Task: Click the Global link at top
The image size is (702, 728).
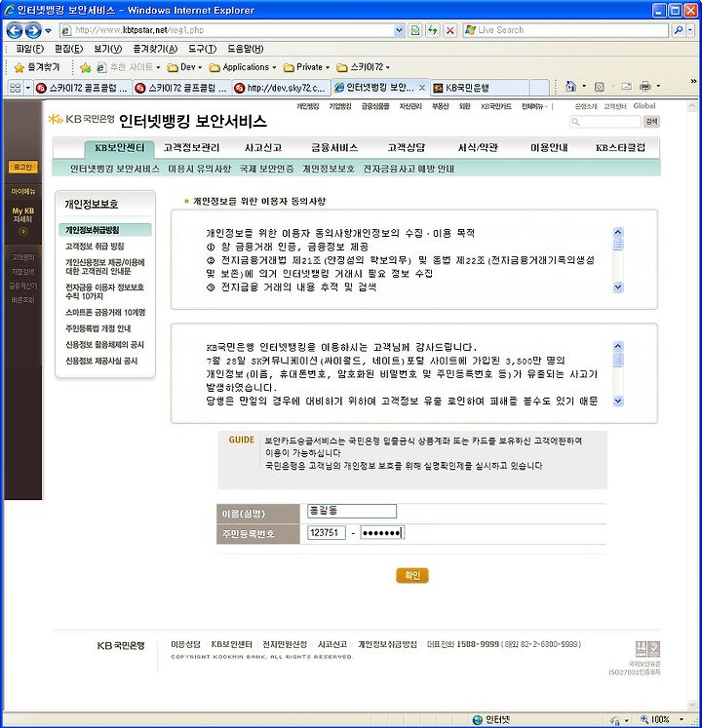Action: 643,106
